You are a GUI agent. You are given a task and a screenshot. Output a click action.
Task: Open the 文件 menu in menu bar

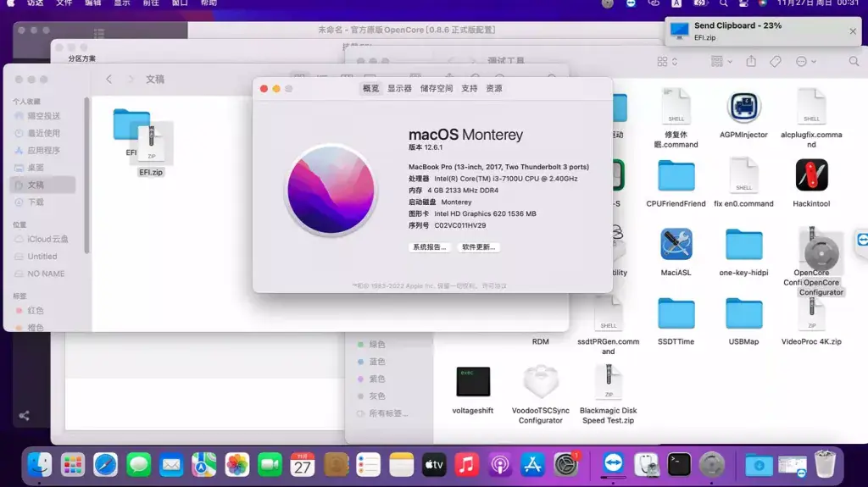click(x=64, y=3)
